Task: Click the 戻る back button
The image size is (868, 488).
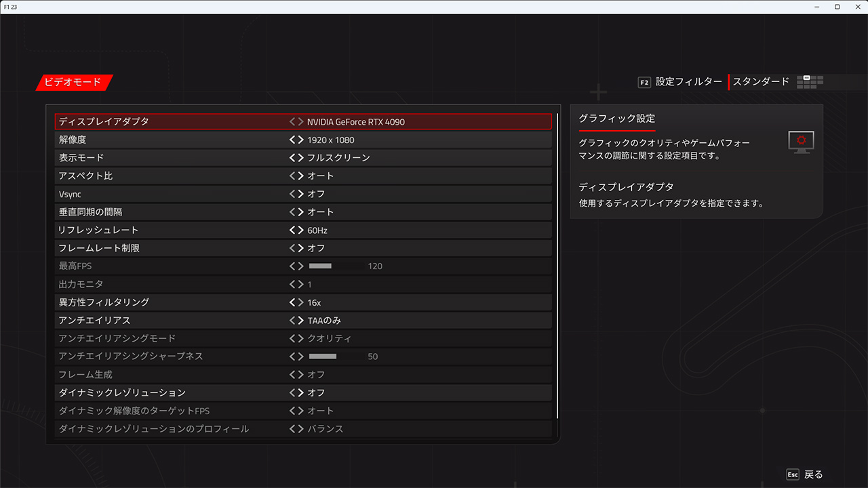Action: [813, 474]
